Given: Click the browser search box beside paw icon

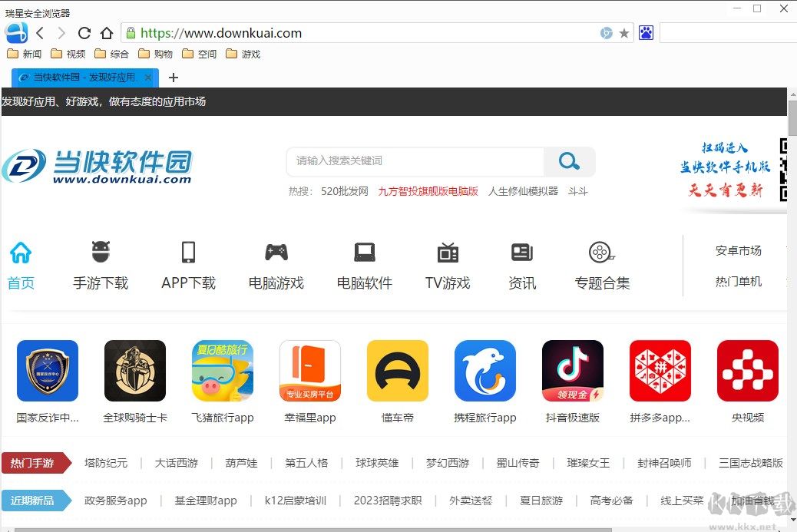Looking at the screenshot, I should click(728, 33).
